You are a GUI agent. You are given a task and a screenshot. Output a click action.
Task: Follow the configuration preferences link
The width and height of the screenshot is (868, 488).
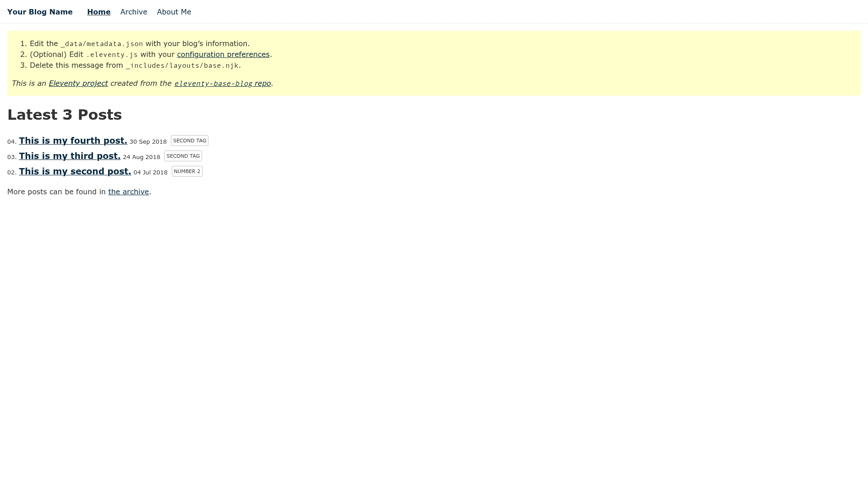[223, 55]
